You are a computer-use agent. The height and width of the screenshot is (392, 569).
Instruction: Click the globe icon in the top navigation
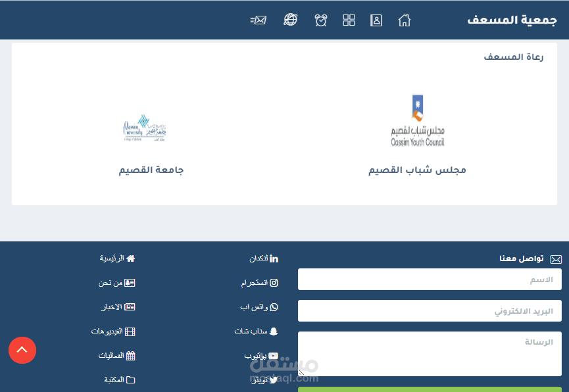(x=290, y=20)
